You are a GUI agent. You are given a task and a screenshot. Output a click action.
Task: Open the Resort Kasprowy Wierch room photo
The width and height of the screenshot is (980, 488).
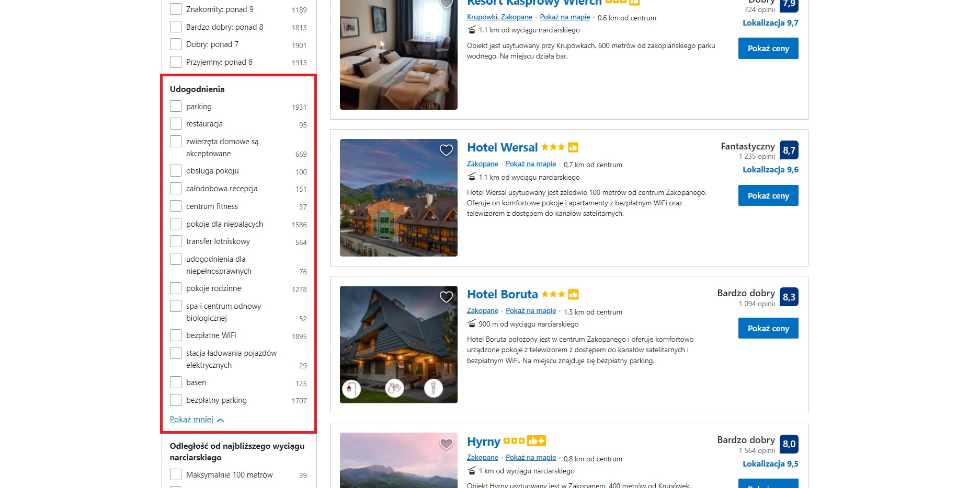pos(398,55)
